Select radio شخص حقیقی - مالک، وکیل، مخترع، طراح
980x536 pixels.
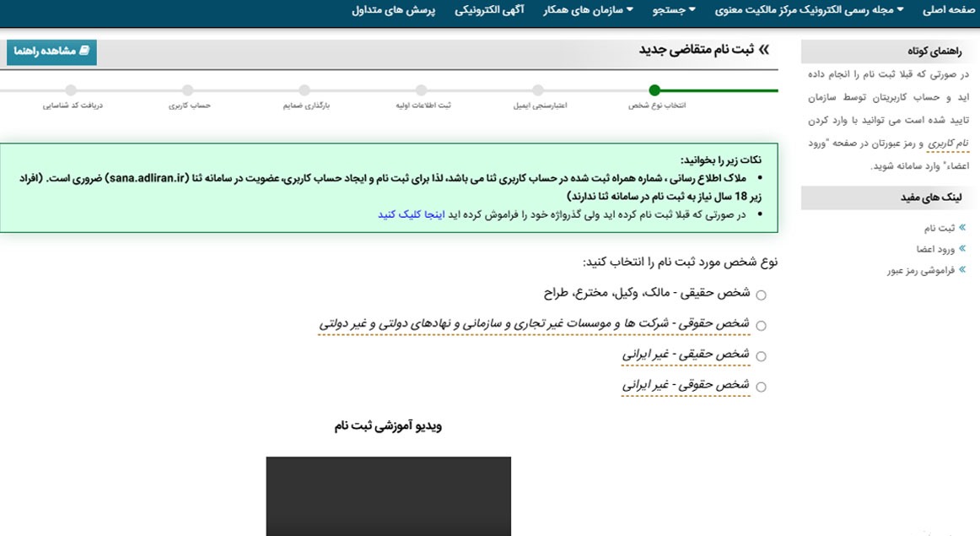761,295
